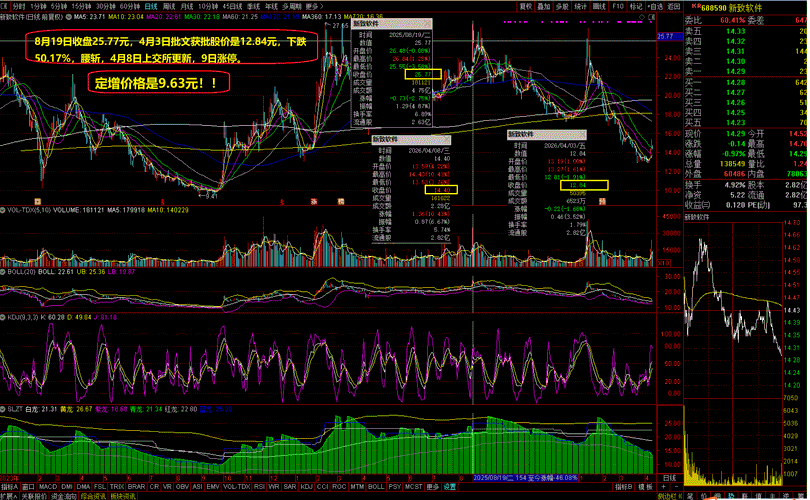The height and width of the screenshot is (500, 810).
Task: Click the 叠加 overlay button
Action: pyautogui.click(x=543, y=7)
